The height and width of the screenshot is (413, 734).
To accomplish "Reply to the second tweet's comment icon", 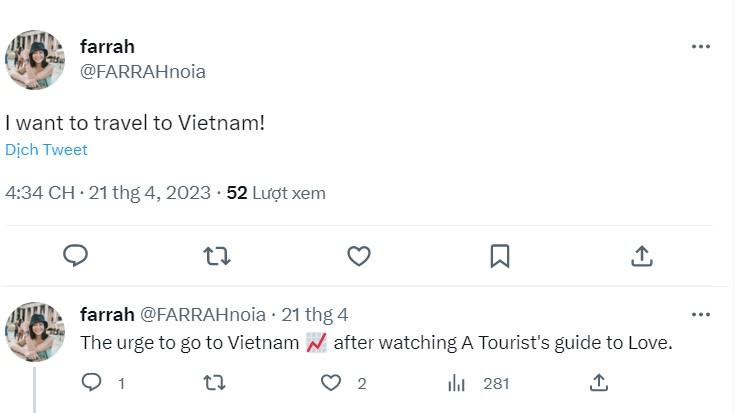I will pos(91,382).
